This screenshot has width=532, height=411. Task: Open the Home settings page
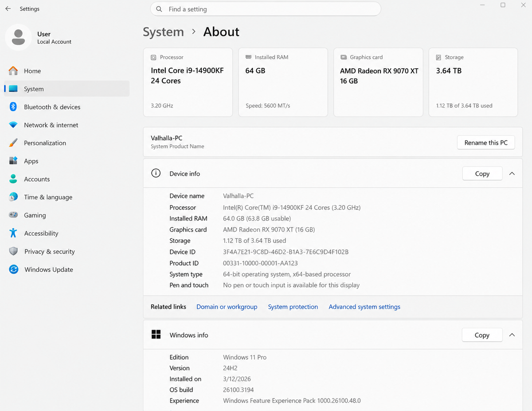[66, 71]
